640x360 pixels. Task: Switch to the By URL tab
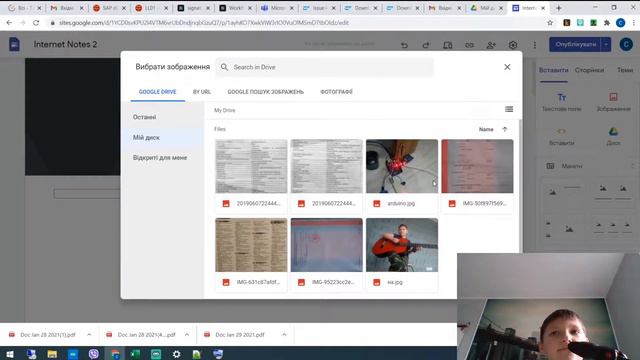click(202, 92)
